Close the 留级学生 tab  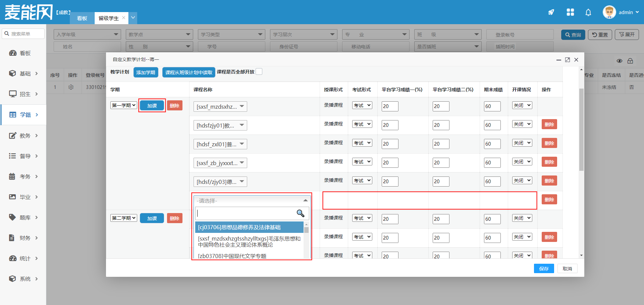tap(124, 18)
